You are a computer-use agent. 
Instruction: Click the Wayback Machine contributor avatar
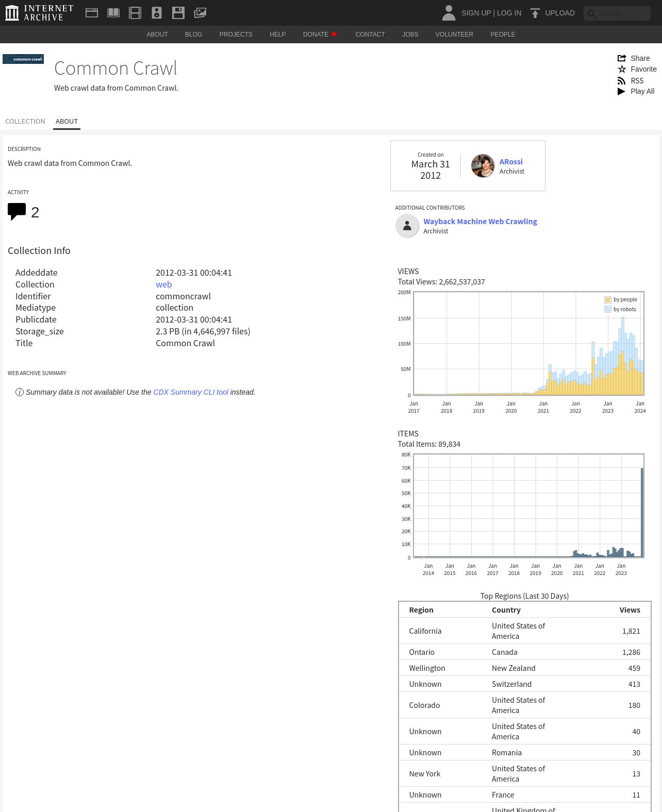(407, 226)
